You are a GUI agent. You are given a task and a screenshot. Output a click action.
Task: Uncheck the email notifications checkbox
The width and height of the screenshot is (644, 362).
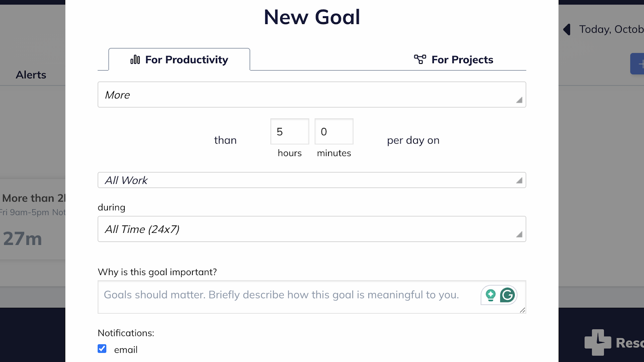[102, 349]
